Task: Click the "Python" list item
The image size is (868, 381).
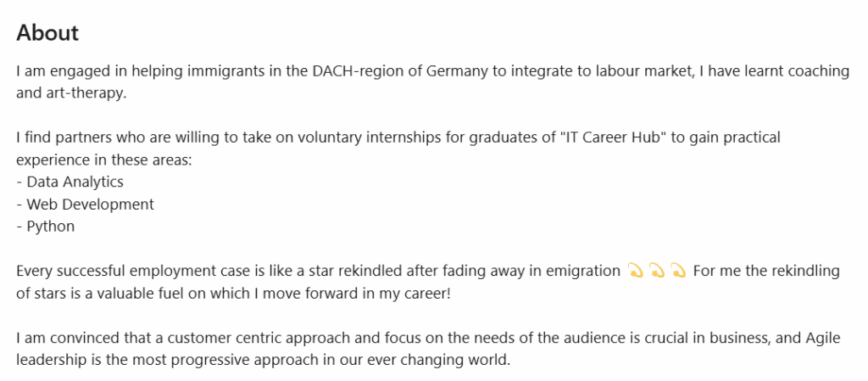Action: click(50, 227)
